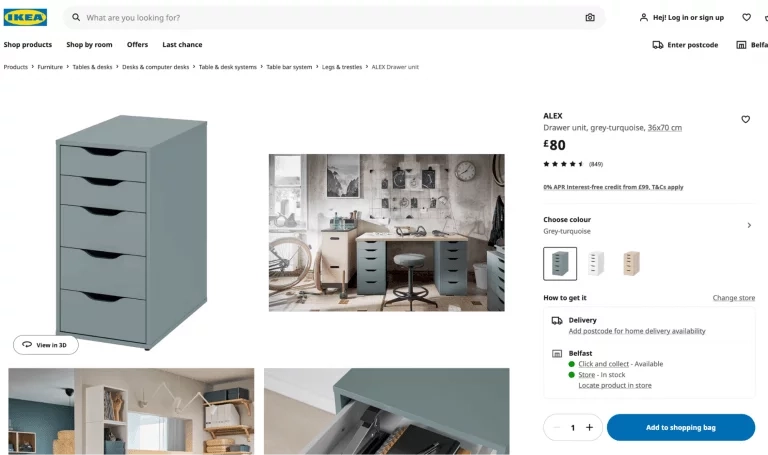The height and width of the screenshot is (455, 768).
Task: Go to Tables & desks breadcrumb
Action: tap(92, 67)
